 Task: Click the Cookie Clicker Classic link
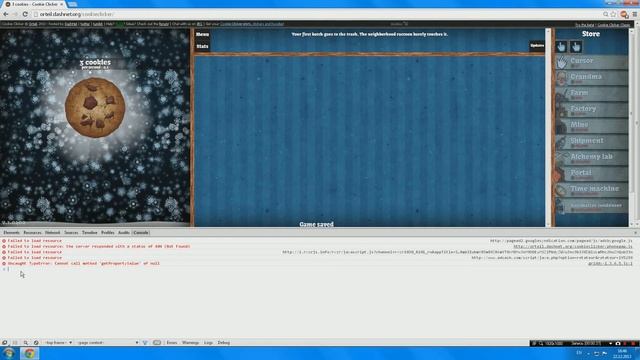pos(614,25)
